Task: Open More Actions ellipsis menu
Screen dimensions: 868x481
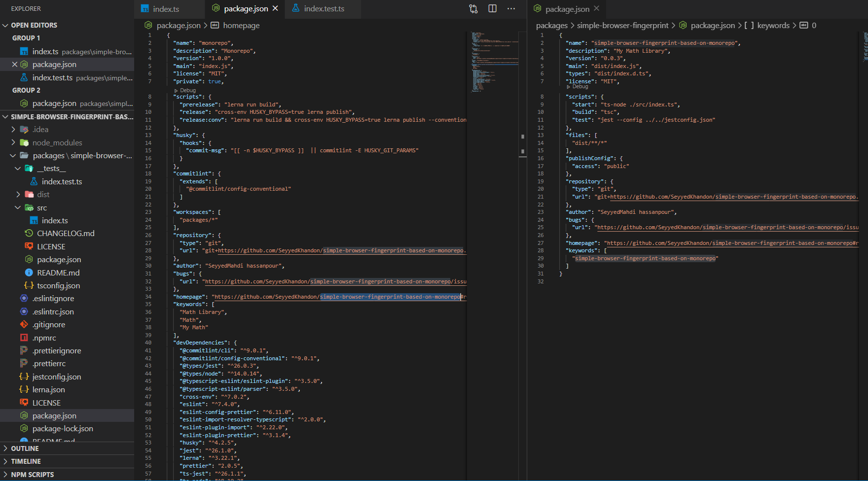Action: (511, 9)
